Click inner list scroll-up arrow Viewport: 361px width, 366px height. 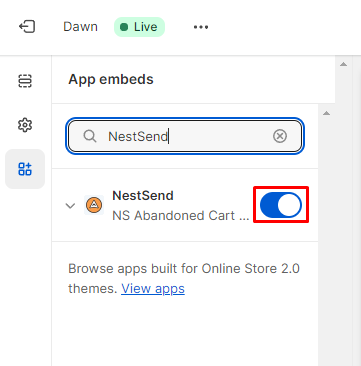(x=327, y=113)
